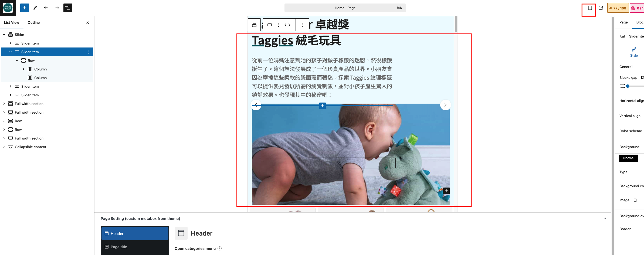Click the Background section heading
Image resolution: width=644 pixels, height=255 pixels.
coord(629,147)
